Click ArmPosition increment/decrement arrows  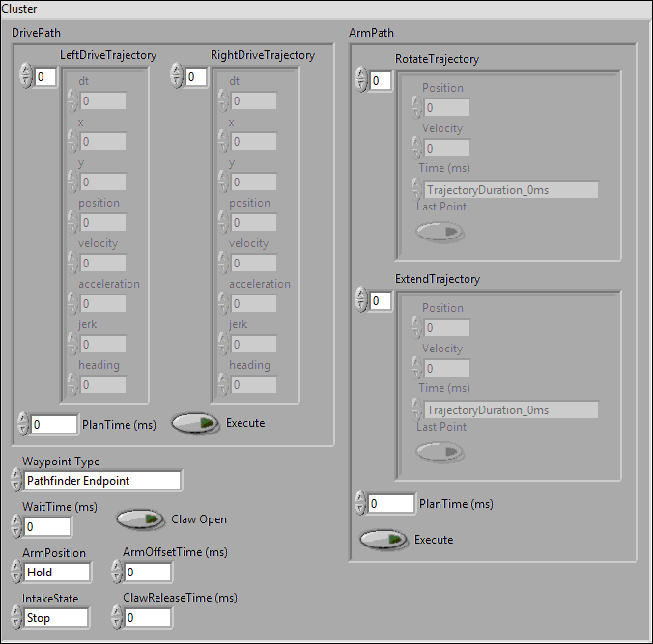pos(16,572)
